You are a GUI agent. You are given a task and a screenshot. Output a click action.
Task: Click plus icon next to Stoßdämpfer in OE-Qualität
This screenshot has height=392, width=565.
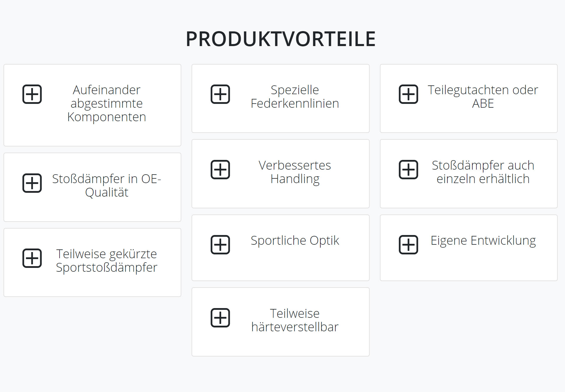click(x=32, y=183)
